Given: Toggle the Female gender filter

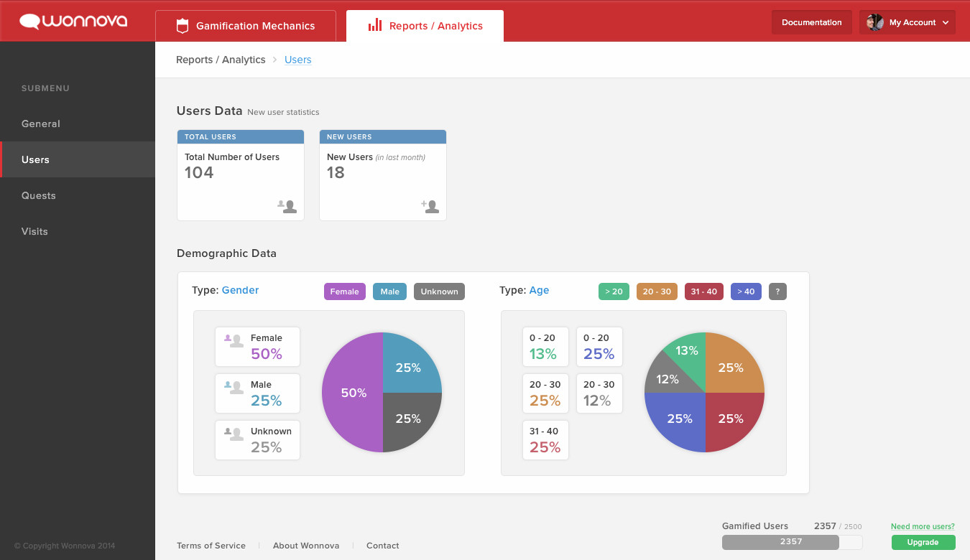Looking at the screenshot, I should click(345, 291).
